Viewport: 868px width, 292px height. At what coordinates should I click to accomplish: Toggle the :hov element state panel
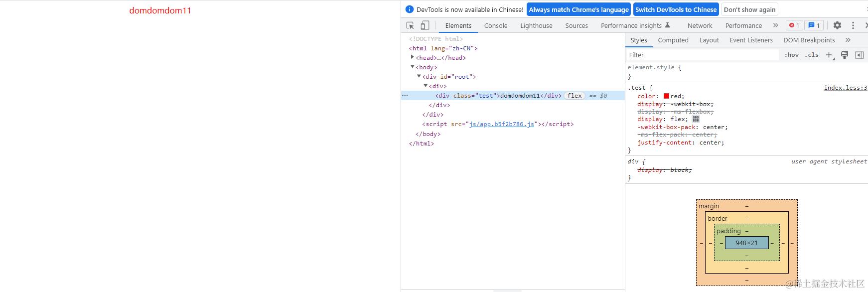click(791, 55)
